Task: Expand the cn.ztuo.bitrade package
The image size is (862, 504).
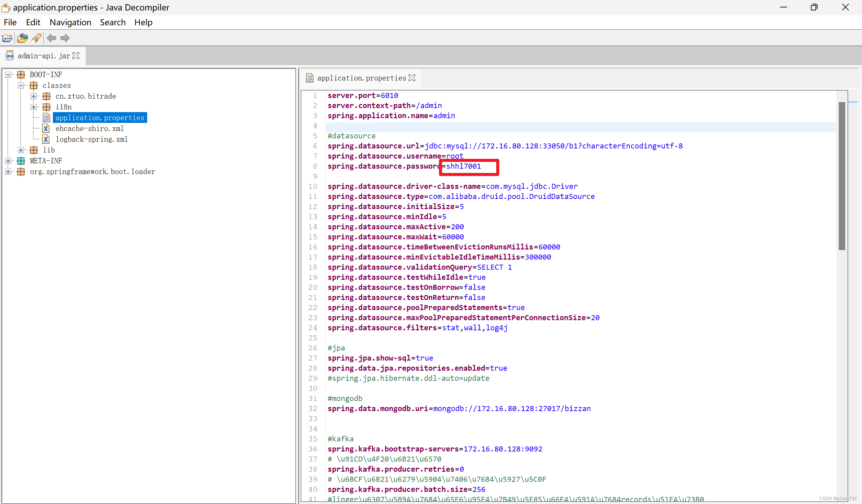Action: point(34,96)
